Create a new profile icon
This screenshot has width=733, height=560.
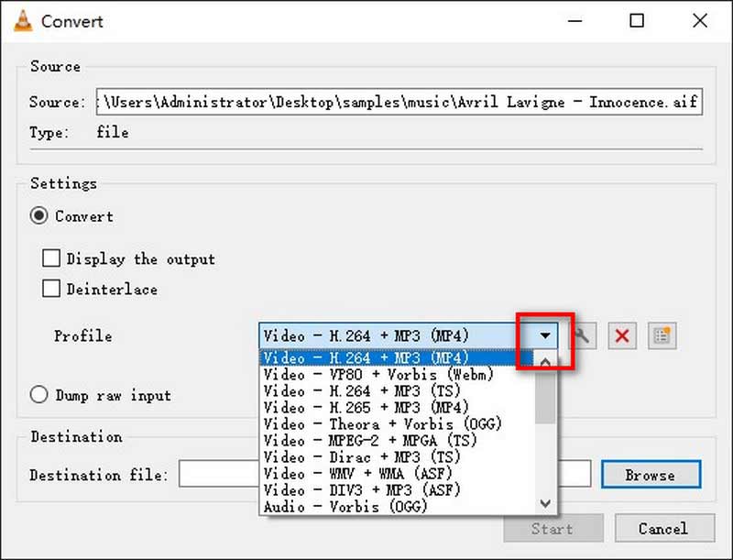coord(662,335)
